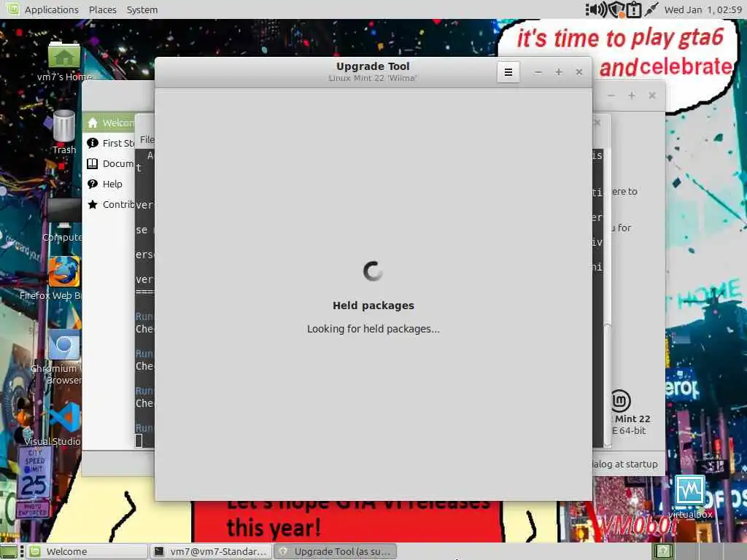Image resolution: width=747 pixels, height=560 pixels.
Task: Click the show desktop icon in bottom panel
Action: tap(9, 551)
